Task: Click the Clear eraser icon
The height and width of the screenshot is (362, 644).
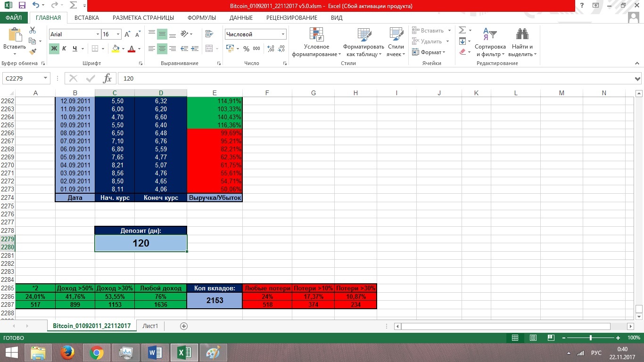Action: (462, 52)
